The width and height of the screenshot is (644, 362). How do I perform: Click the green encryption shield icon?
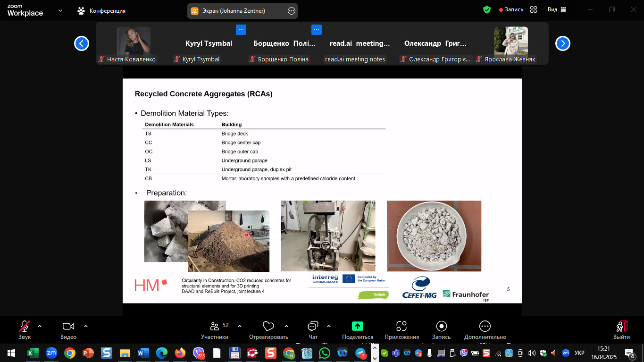[487, 9]
